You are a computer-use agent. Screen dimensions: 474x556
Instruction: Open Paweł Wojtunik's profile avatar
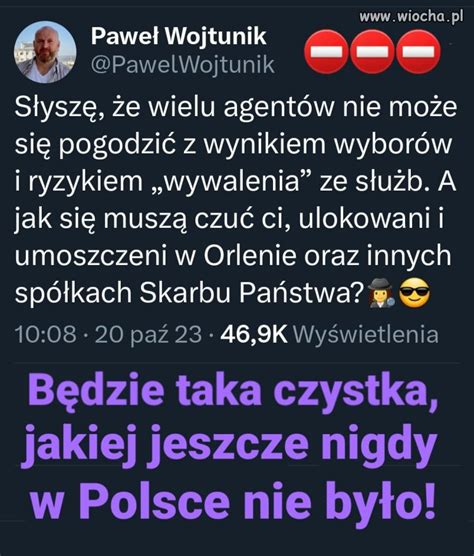[45, 52]
